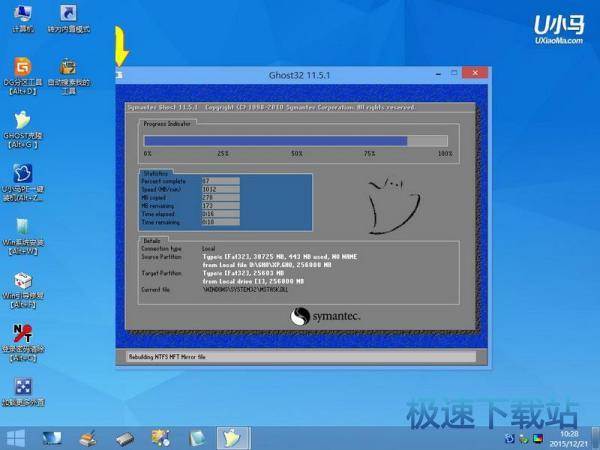The width and height of the screenshot is (600, 450).
Task: Minimize the Ghost32 11.5.1 window
Action: coord(439,73)
